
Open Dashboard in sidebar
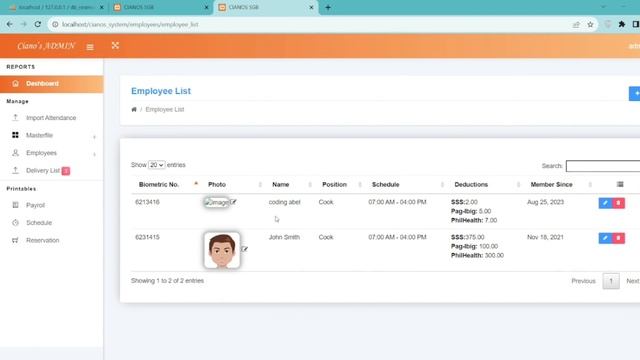51,84
